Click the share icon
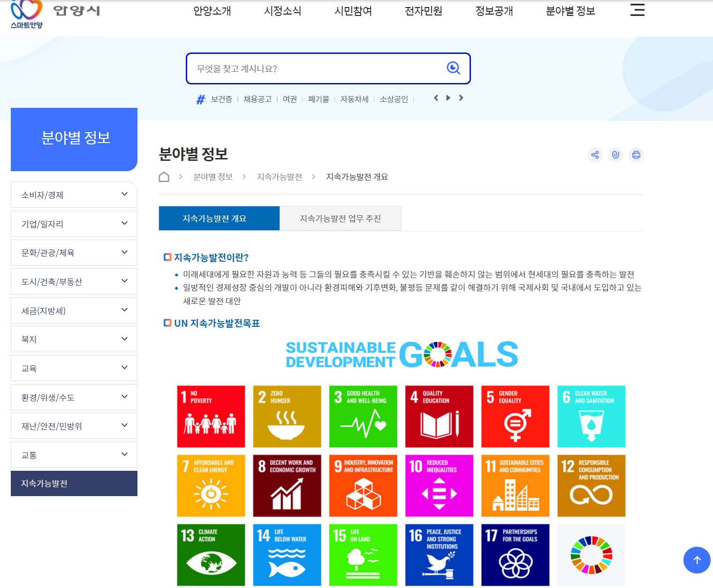This screenshot has width=713, height=588. [x=595, y=155]
